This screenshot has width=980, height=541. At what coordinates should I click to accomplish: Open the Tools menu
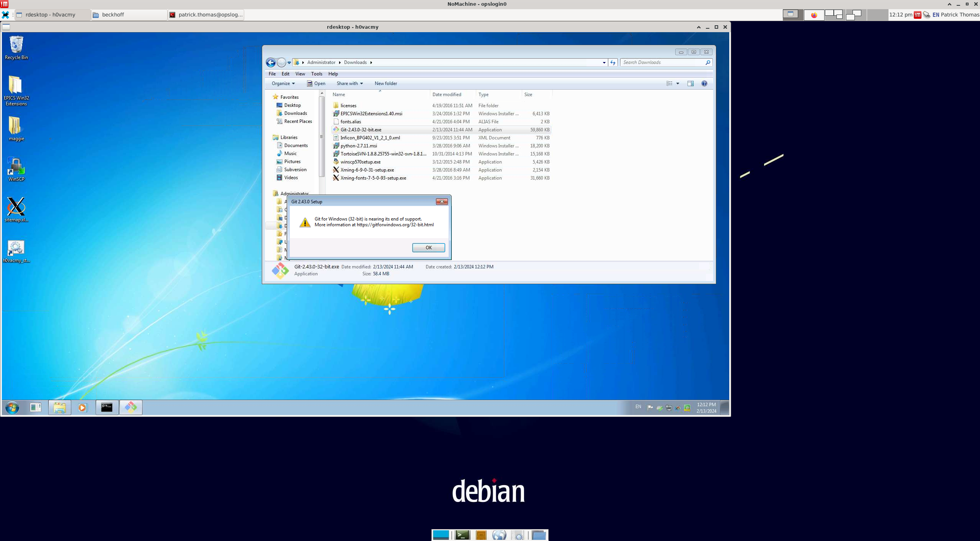click(316, 74)
